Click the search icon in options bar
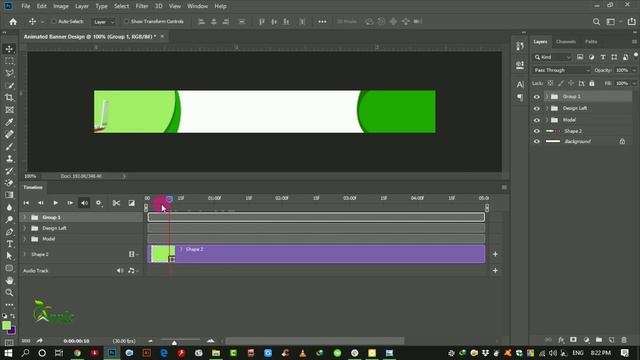Screen dimensions: 640x360 coord(596,22)
